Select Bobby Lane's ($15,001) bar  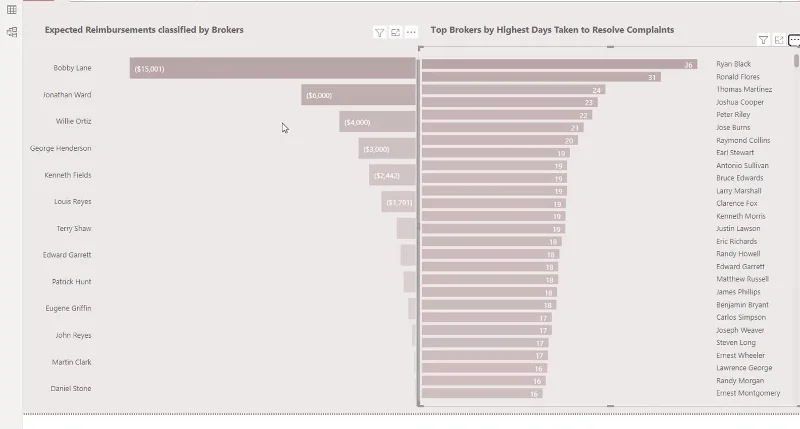272,68
